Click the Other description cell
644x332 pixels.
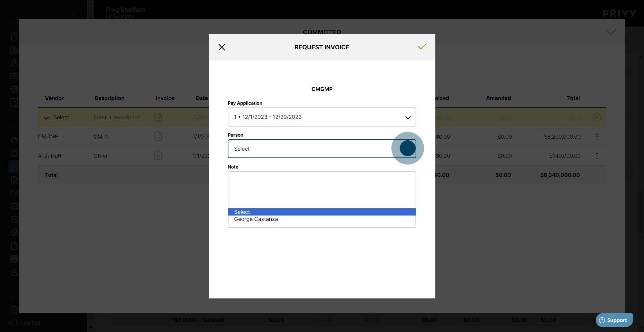click(101, 156)
